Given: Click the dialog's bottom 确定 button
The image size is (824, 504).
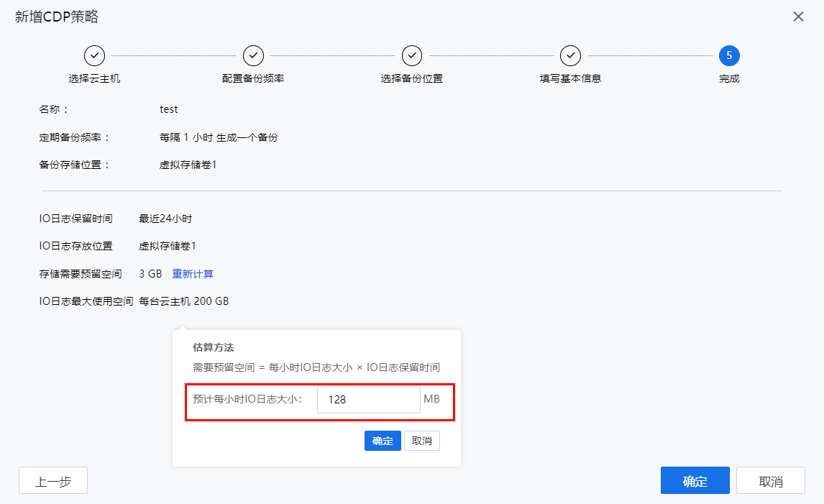Looking at the screenshot, I should [695, 480].
